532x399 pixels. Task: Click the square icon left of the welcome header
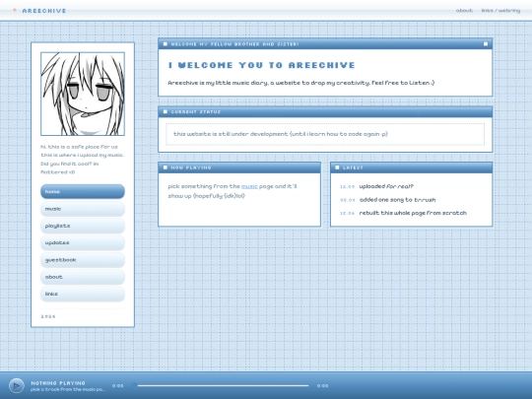(166, 44)
